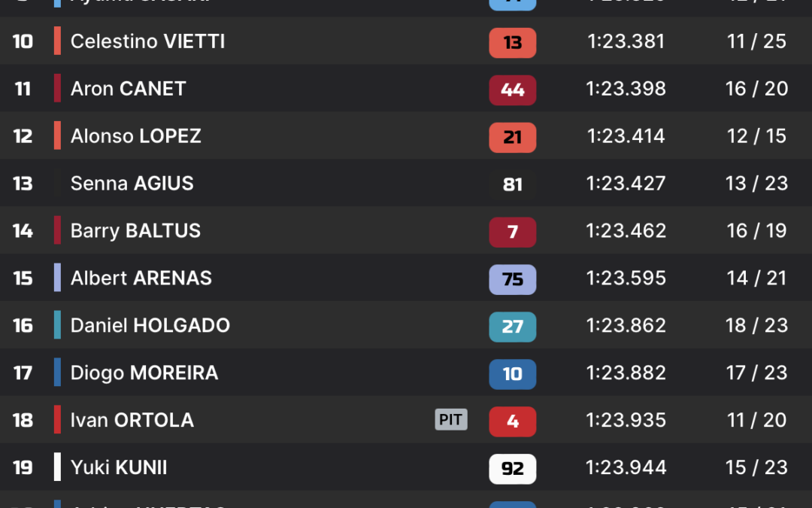Click Diogo MOREIRA laps 17 / 23

pos(756,373)
